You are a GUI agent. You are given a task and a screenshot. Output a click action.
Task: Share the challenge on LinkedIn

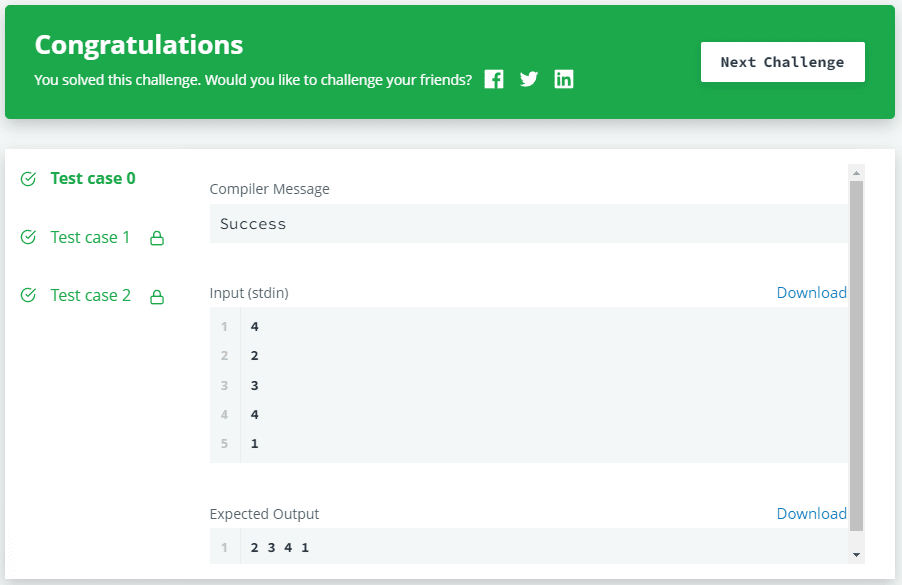point(564,80)
